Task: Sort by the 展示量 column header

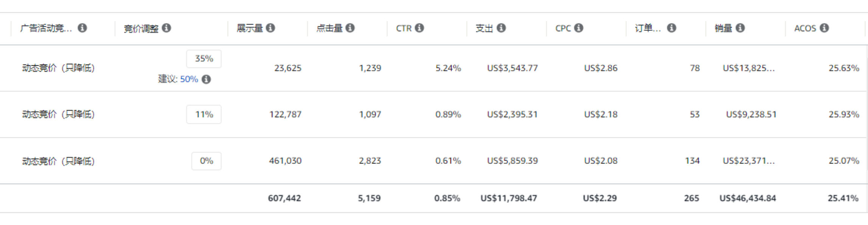Action: click(x=250, y=28)
